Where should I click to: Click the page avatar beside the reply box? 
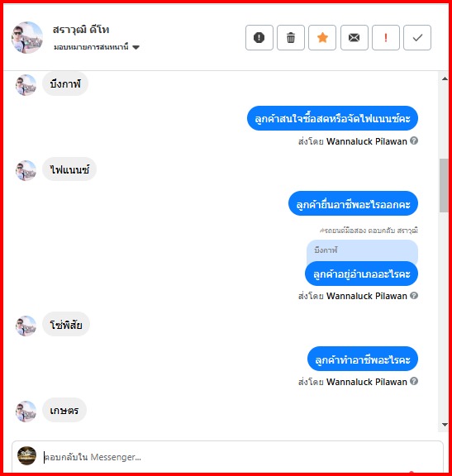(26, 455)
